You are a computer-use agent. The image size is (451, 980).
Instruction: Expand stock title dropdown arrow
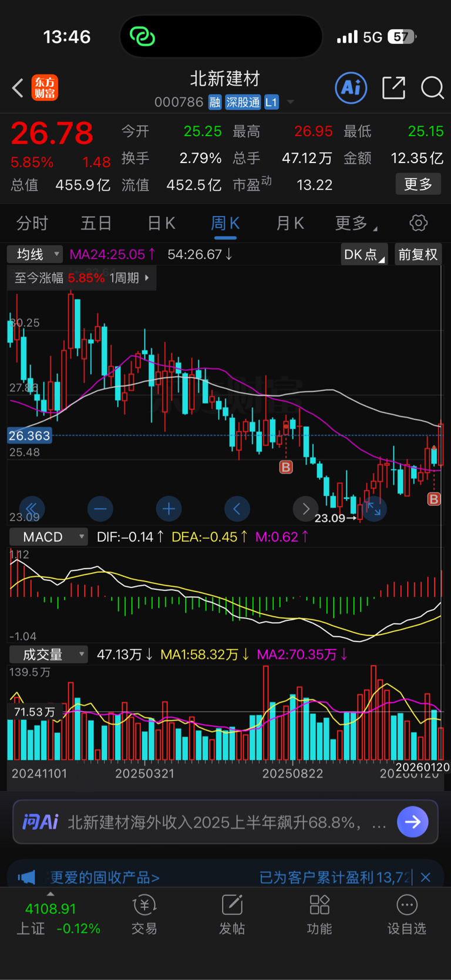(290, 103)
